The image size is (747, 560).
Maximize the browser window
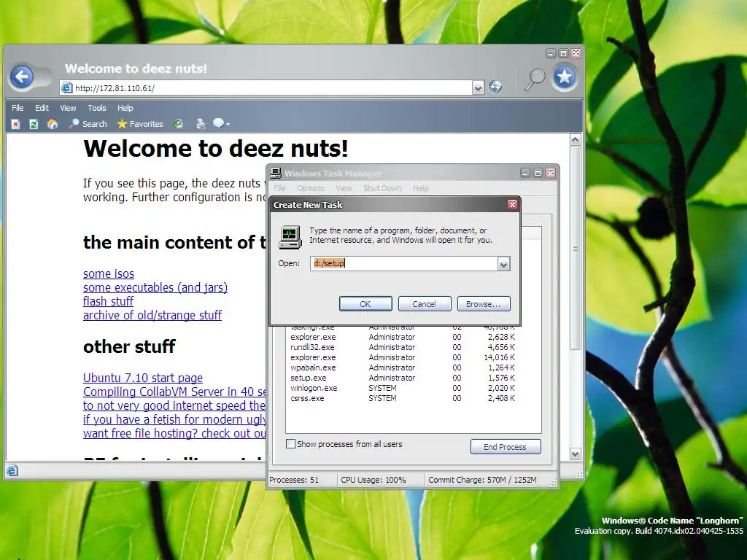click(x=563, y=53)
